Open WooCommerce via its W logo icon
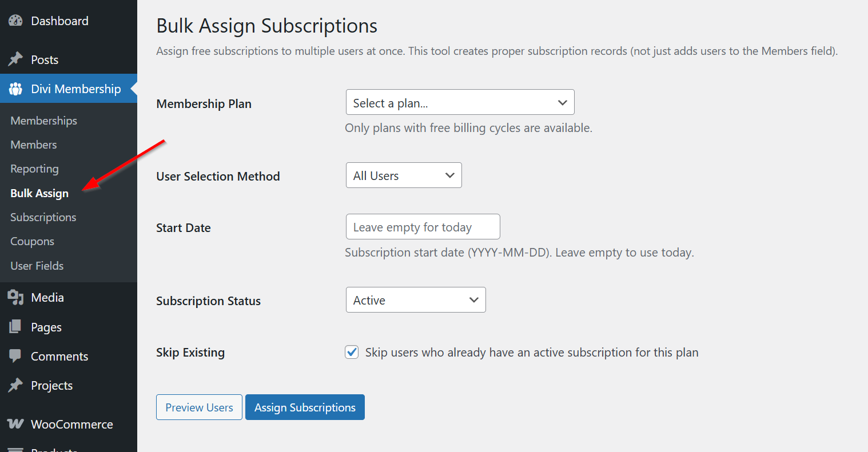The width and height of the screenshot is (868, 452). coord(15,424)
